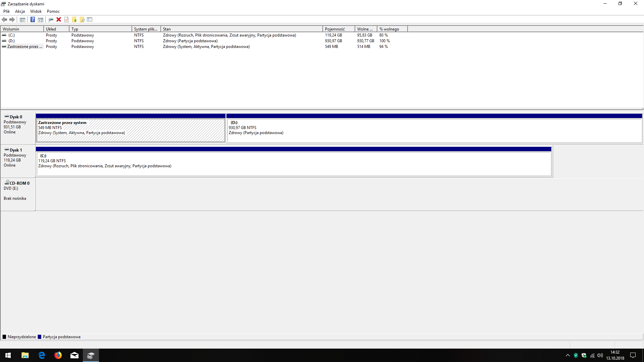Image resolution: width=644 pixels, height=362 pixels.
Task: Toggle the console tree pane icon
Action: (22, 19)
